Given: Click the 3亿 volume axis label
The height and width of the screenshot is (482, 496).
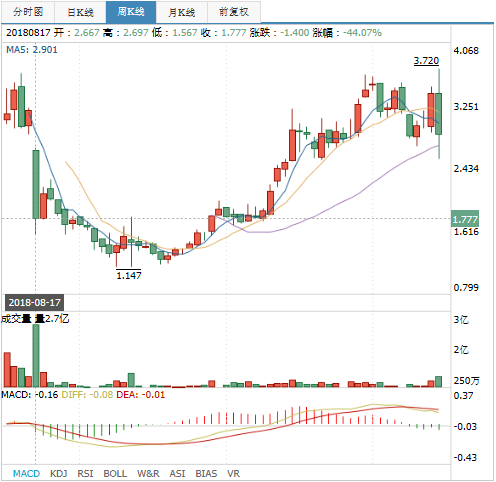Looking at the screenshot, I should pyautogui.click(x=461, y=320).
